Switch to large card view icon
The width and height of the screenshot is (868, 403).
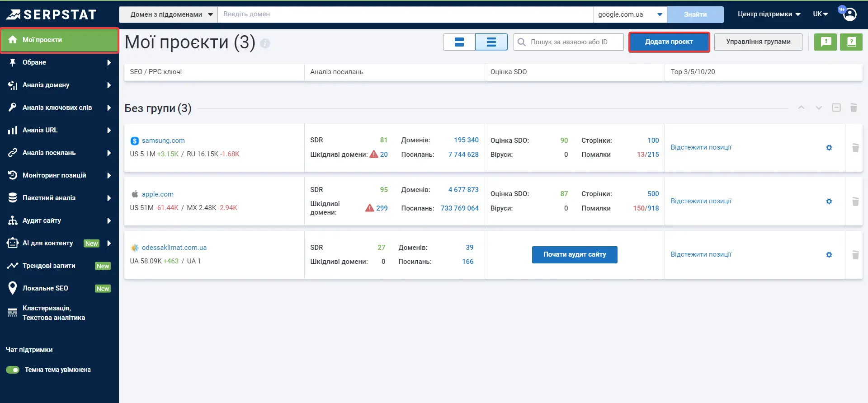tap(459, 42)
